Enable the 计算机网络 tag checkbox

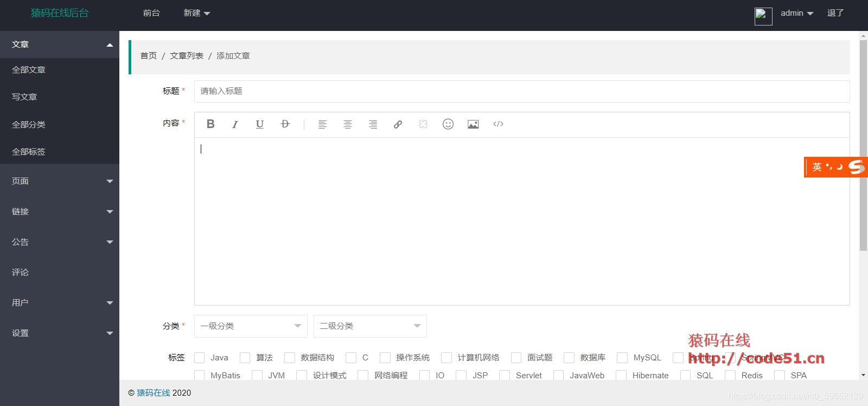click(x=446, y=358)
